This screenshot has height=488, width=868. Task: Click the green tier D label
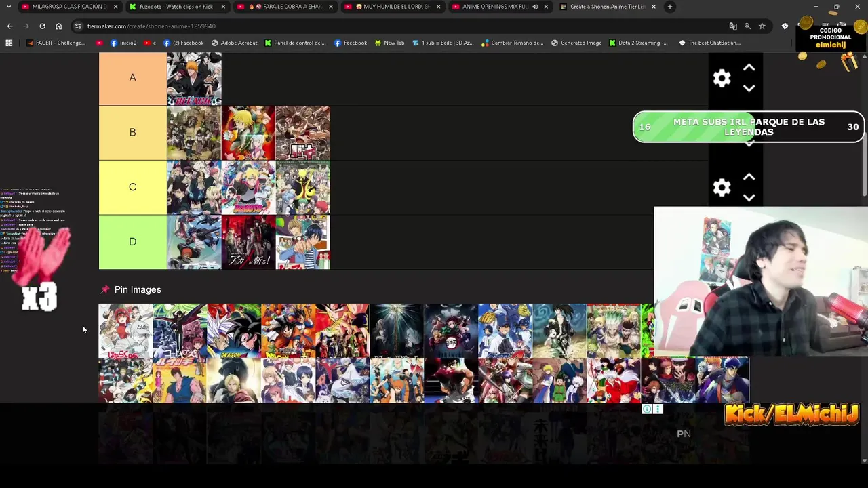pyautogui.click(x=133, y=242)
